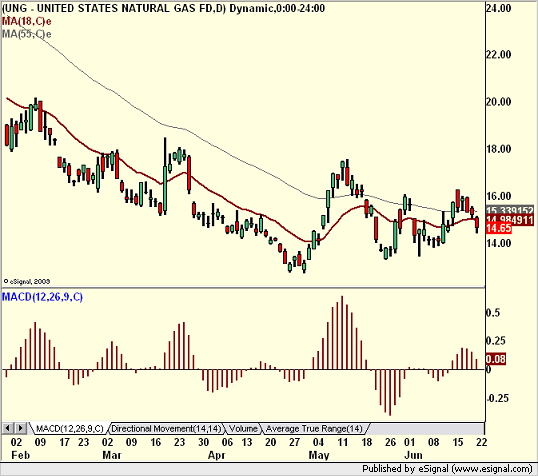Image resolution: width=538 pixels, height=476 pixels.
Task: Click the 14.984911 MA value marker
Action: pos(510,219)
